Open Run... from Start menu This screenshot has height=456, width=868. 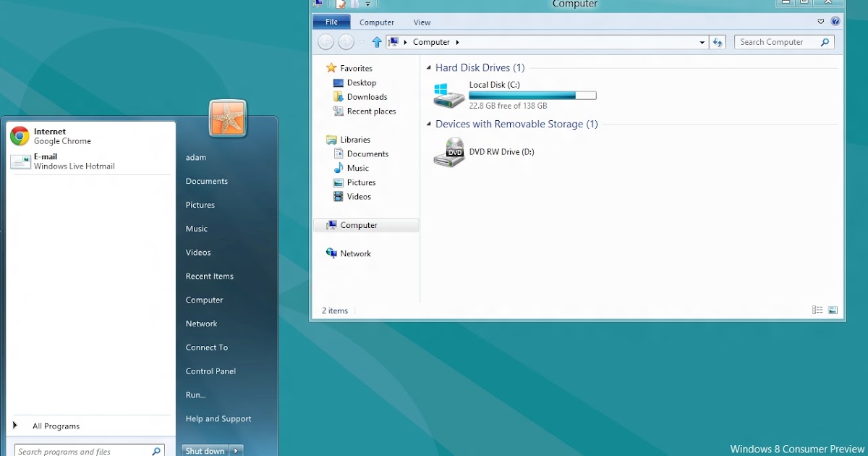[196, 395]
